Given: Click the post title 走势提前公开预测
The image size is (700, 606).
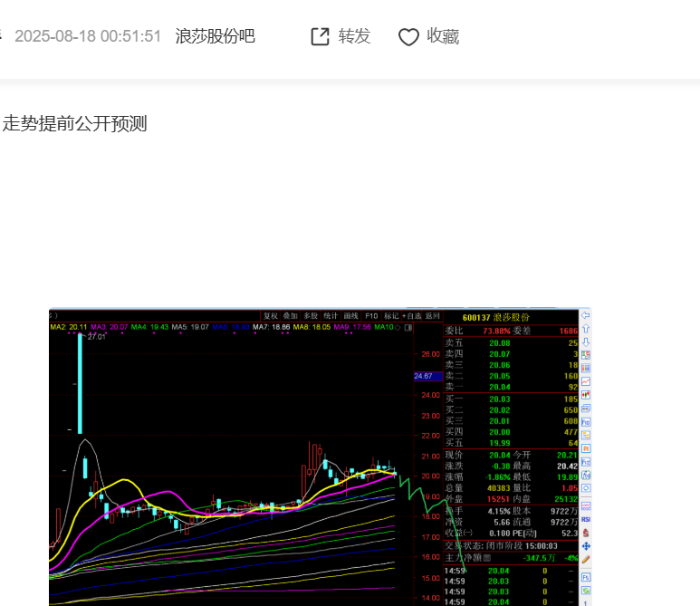Looking at the screenshot, I should click(x=74, y=124).
